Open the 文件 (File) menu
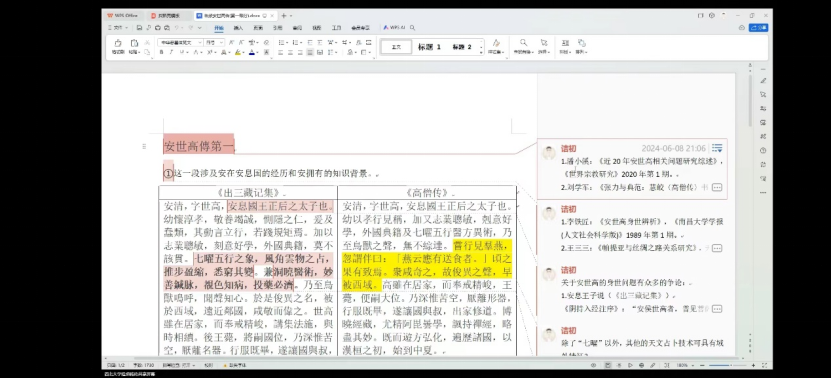 [x=118, y=28]
